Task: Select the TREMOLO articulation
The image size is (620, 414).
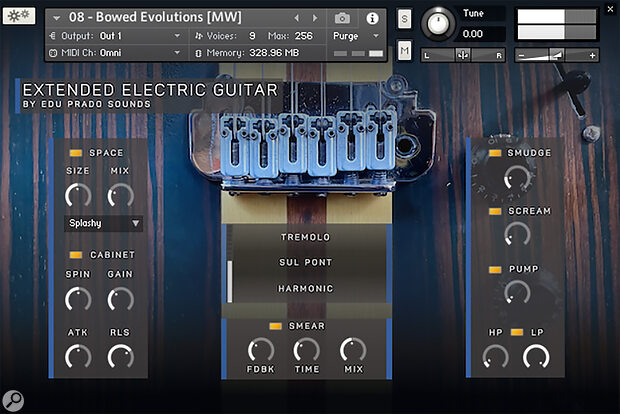Action: (x=305, y=237)
